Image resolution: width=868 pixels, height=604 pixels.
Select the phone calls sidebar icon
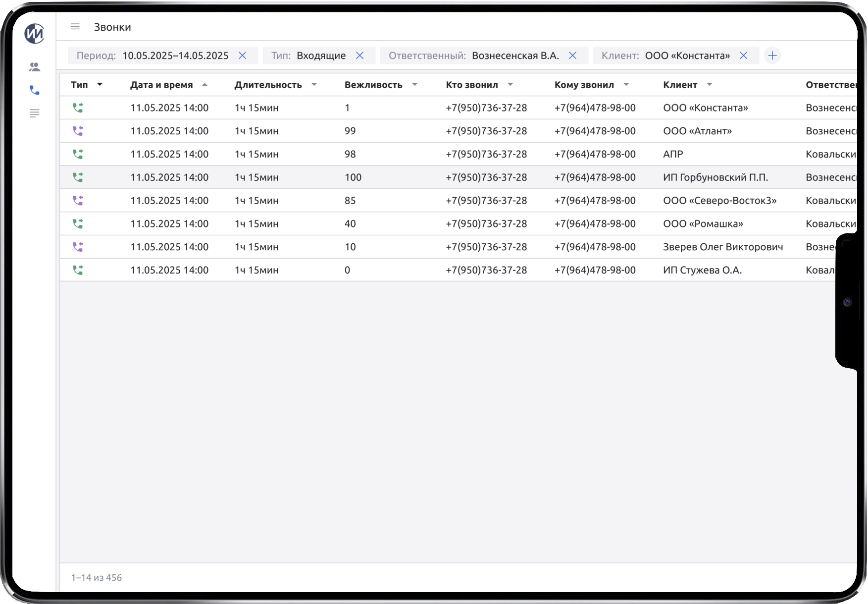(x=35, y=90)
